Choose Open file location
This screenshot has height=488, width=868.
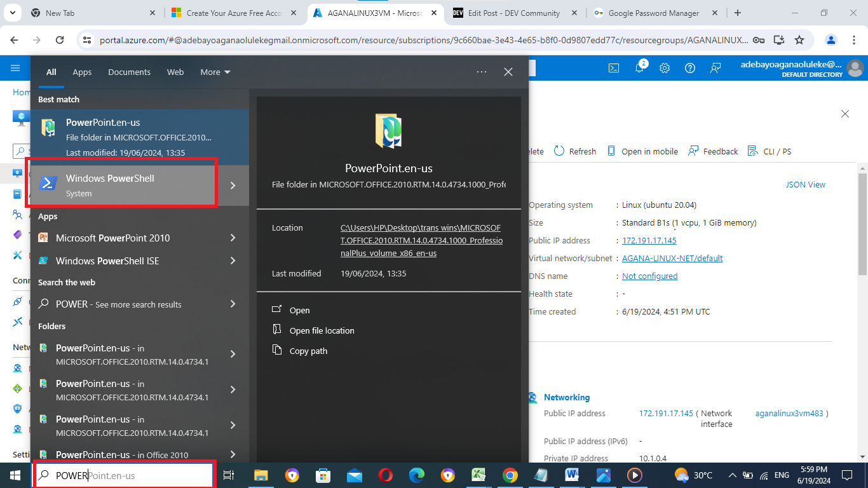tap(313, 330)
